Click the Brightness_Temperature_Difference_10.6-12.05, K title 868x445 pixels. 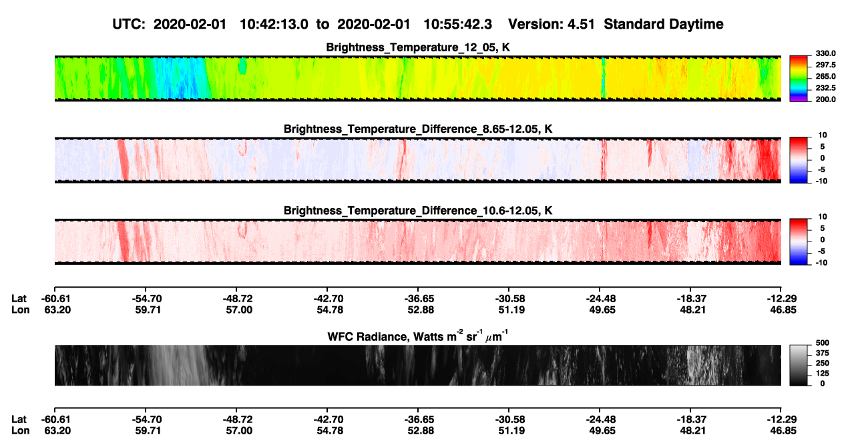click(418, 211)
